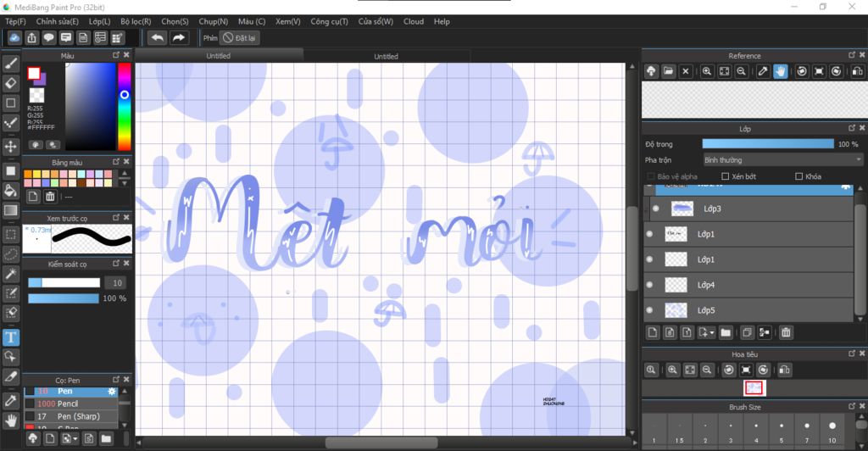The width and height of the screenshot is (868, 451).
Task: Zoom out in the Hoa tiêu navigator
Action: tap(706, 370)
